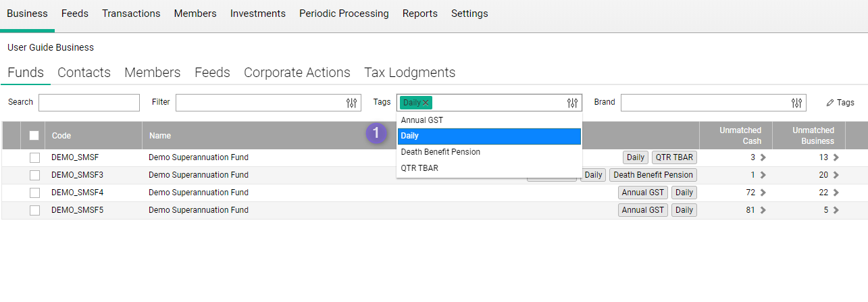Viewport: 868px width, 302px height.
Task: Open fund code DEMO_SMSF3
Action: click(x=77, y=175)
